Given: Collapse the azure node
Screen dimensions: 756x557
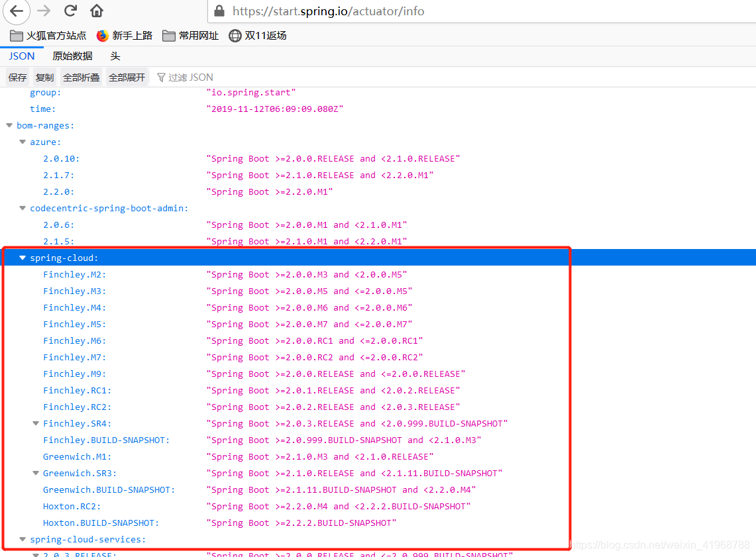Looking at the screenshot, I should point(22,142).
